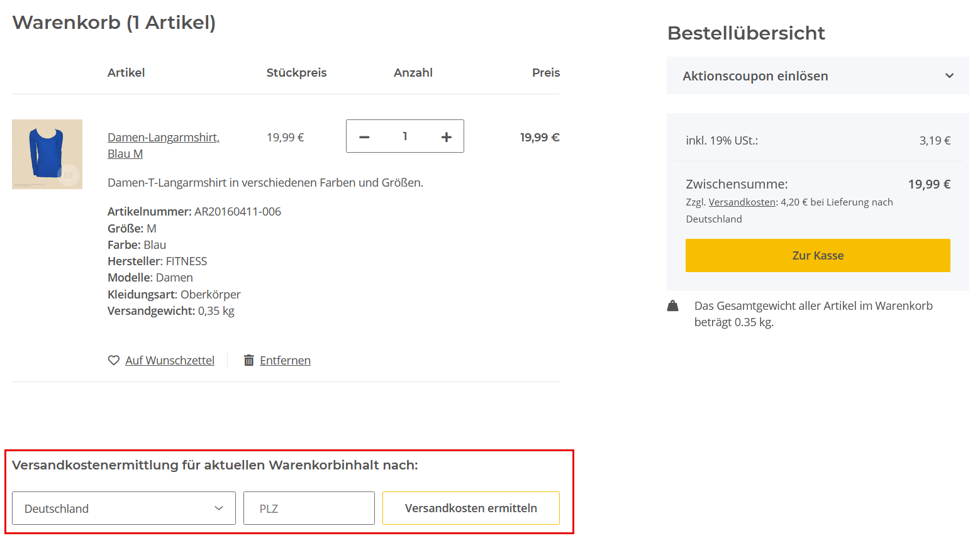Click the heart wishlist icon

pyautogui.click(x=114, y=360)
